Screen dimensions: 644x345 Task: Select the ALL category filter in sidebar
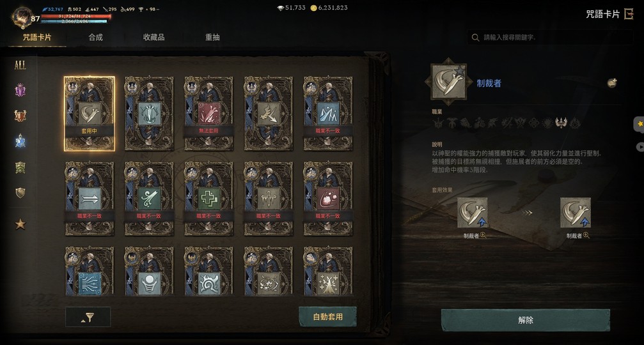coord(20,65)
